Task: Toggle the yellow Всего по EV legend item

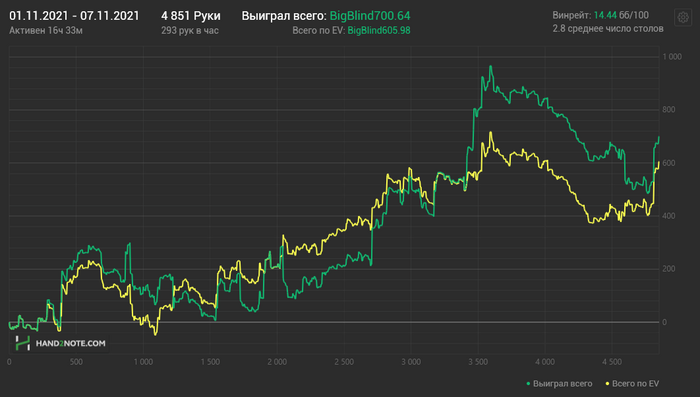Action: 632,384
